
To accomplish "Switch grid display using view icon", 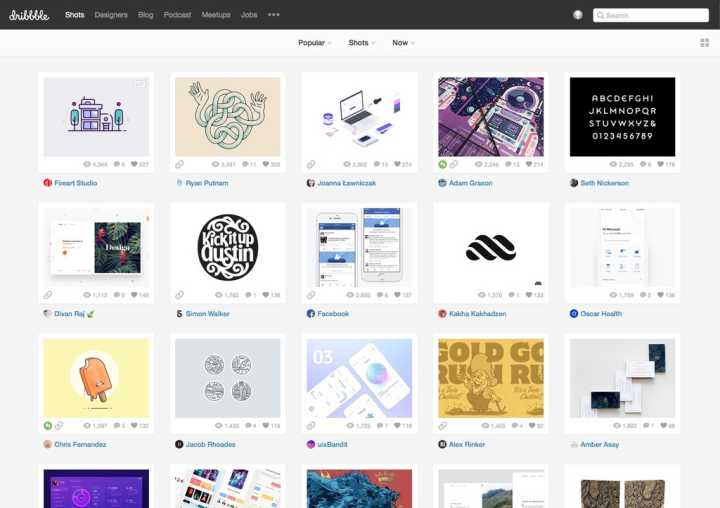I will [704, 43].
